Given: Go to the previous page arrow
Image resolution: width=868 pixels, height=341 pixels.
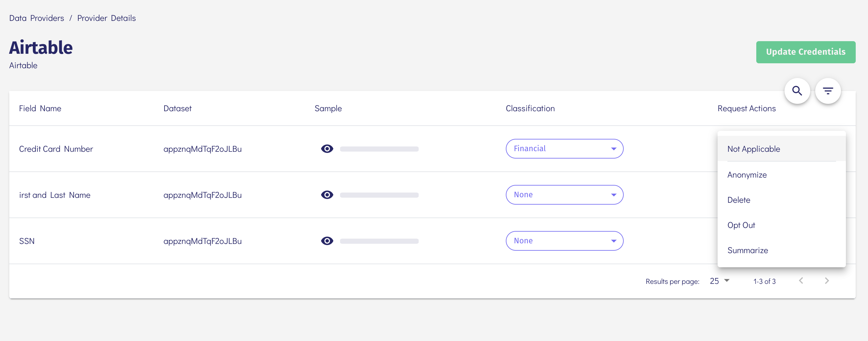Looking at the screenshot, I should click(801, 280).
